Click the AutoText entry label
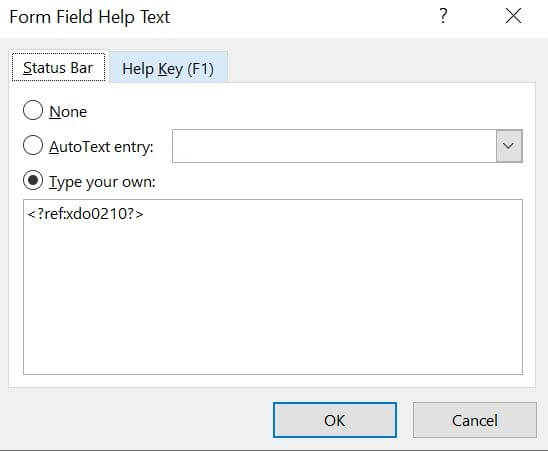 coord(101,147)
